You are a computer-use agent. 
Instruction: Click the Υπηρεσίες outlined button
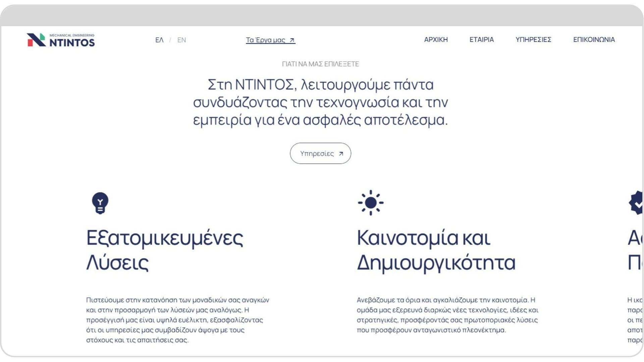[x=320, y=153]
